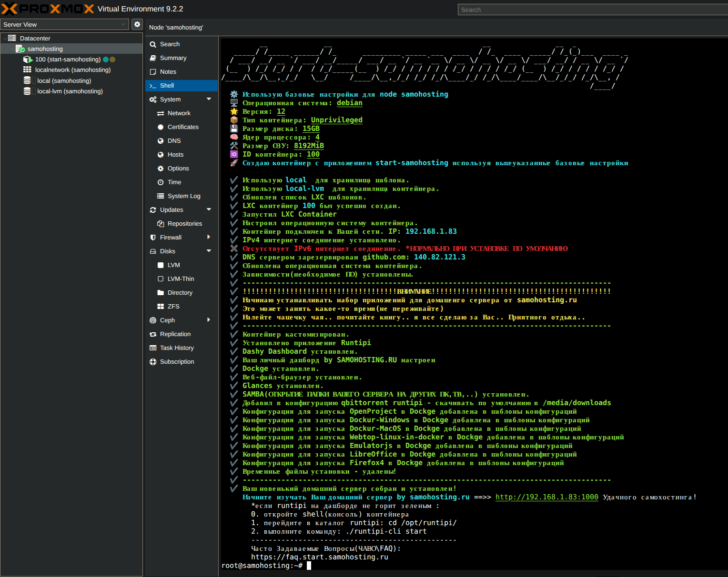Click the Datacenter server icon
This screenshot has width=728, height=577.
[12, 38]
